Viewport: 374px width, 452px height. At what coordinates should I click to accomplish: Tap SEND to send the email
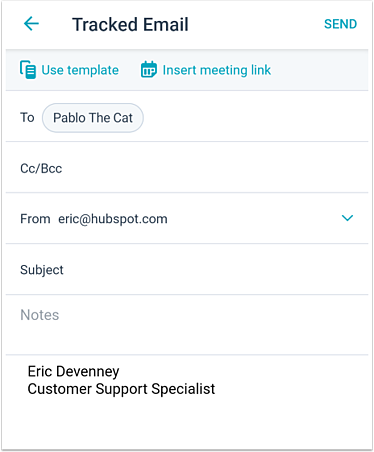click(x=340, y=24)
